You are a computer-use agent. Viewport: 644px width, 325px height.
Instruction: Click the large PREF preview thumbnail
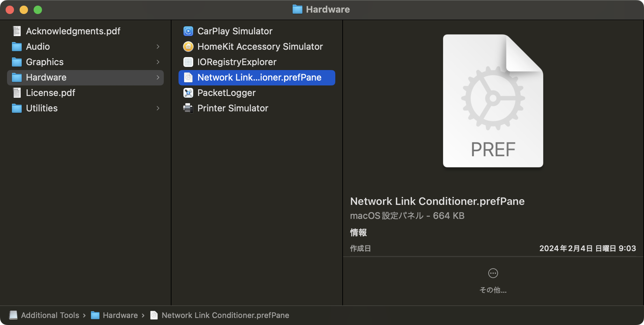[x=493, y=101]
